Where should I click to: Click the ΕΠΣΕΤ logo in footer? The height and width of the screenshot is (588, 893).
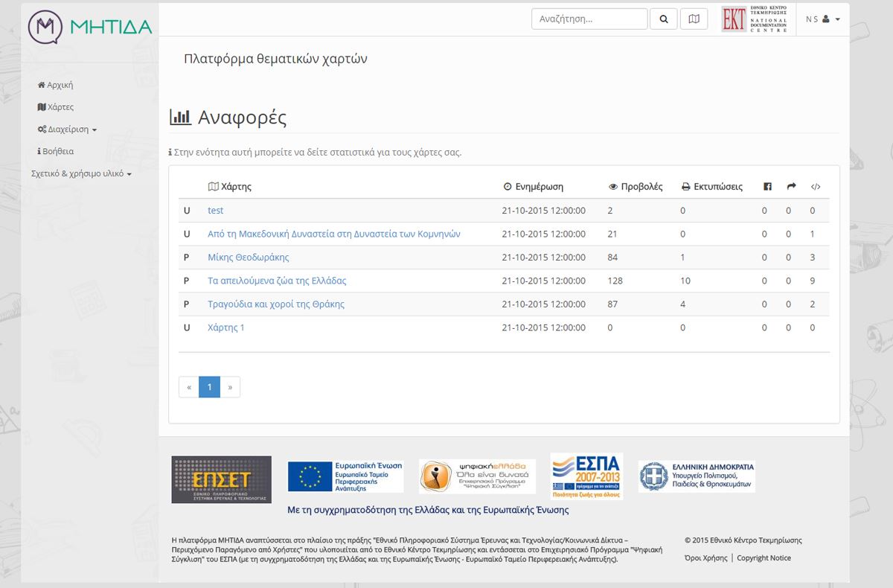point(221,479)
